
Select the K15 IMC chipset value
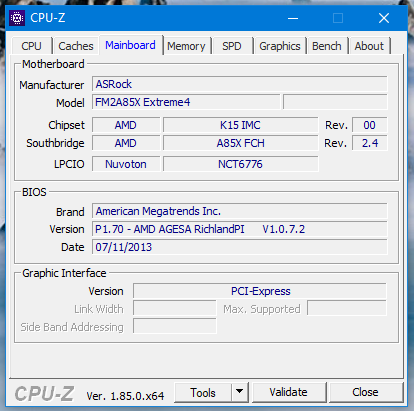(240, 125)
